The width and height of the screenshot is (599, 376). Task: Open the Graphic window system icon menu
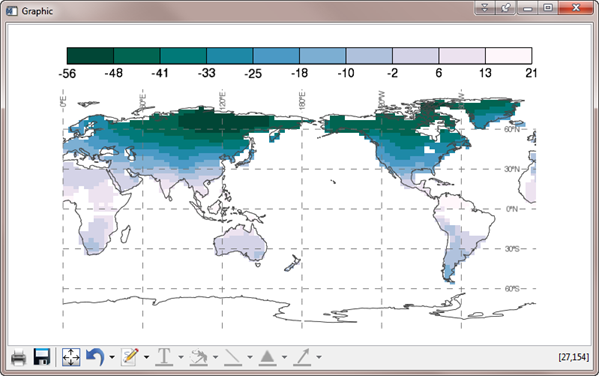pyautogui.click(x=11, y=11)
